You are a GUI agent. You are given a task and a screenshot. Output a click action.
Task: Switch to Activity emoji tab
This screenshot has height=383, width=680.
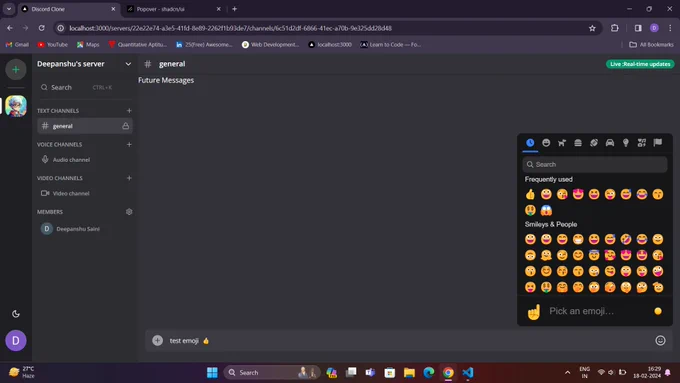click(594, 143)
